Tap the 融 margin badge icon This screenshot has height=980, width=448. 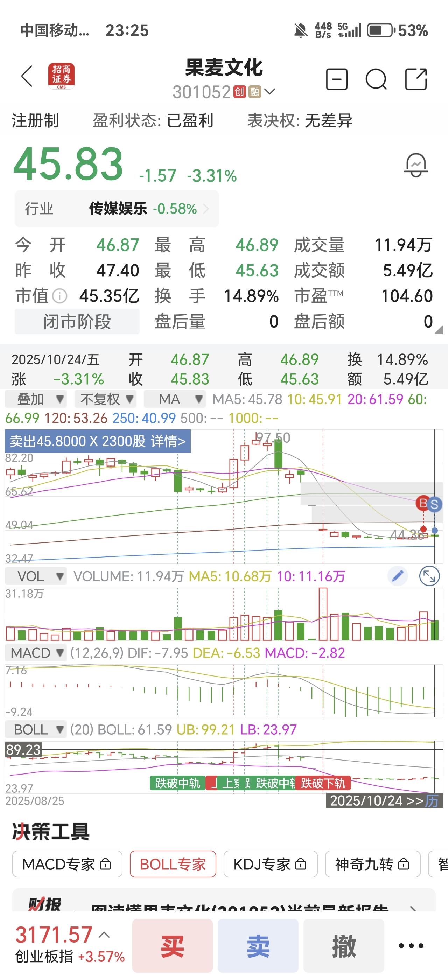(254, 92)
